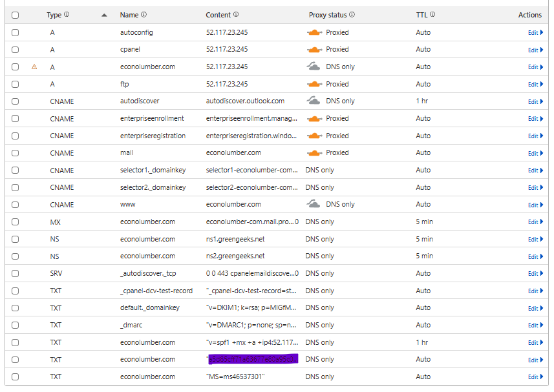Open Edit for enterpriseenrollment record

tap(535, 119)
